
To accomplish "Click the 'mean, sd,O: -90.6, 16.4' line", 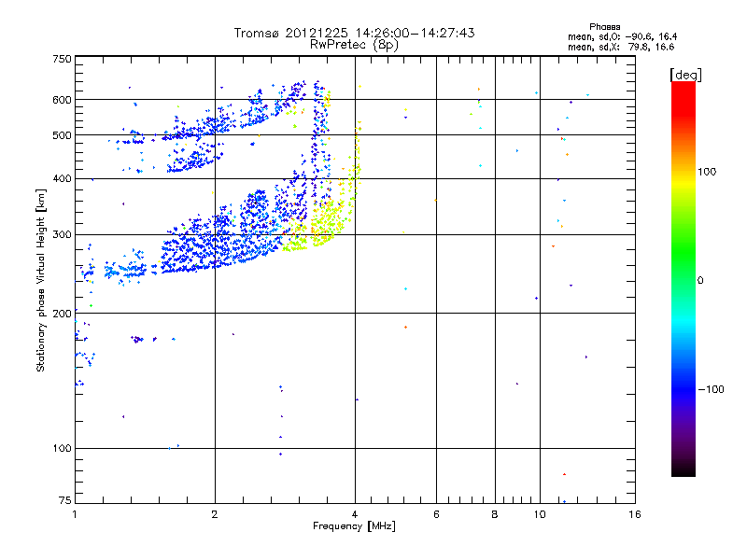I will coord(622,36).
